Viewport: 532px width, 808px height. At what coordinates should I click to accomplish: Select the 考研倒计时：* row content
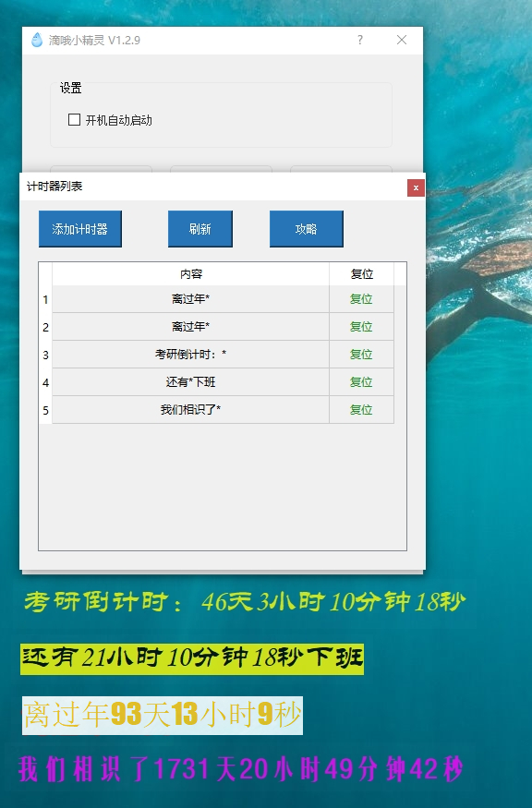tap(191, 355)
